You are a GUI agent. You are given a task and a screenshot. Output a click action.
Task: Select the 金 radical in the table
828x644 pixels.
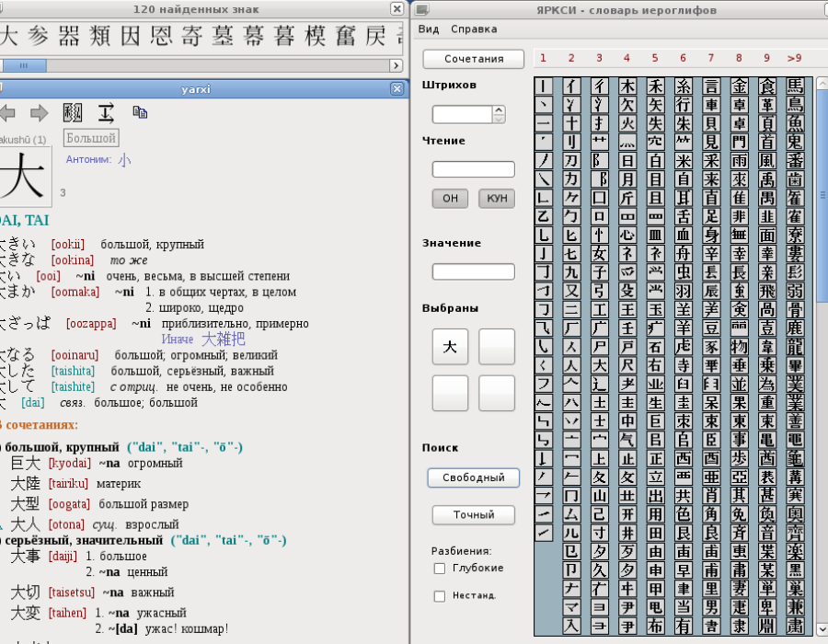740,86
